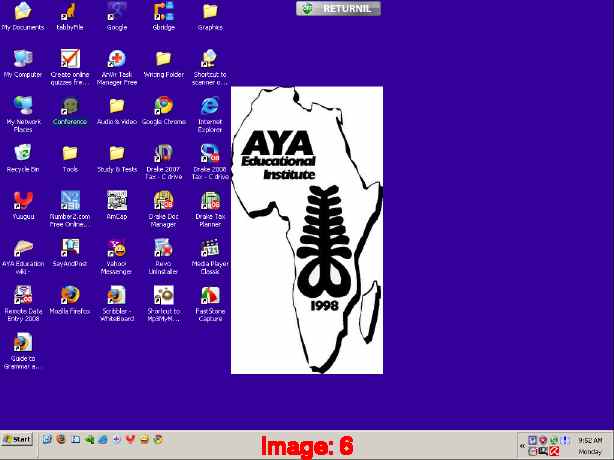This screenshot has height=460, width=614.
Task: Open the red Kaspersky tray icon
Action: [x=554, y=451]
